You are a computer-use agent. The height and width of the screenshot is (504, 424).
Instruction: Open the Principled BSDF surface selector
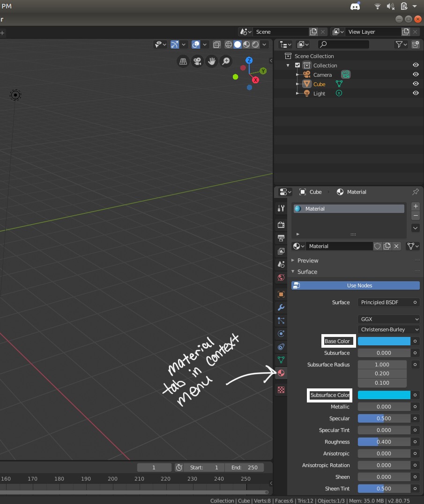click(388, 302)
